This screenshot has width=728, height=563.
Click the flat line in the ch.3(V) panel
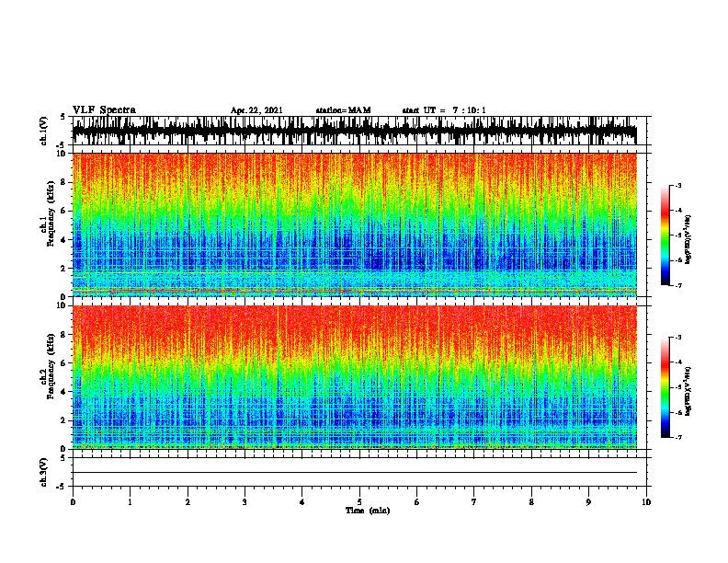(354, 473)
